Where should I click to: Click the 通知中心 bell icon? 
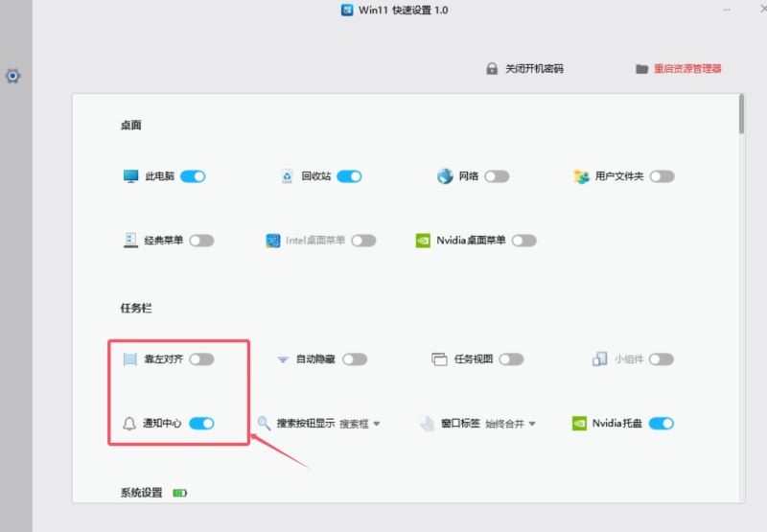click(129, 424)
